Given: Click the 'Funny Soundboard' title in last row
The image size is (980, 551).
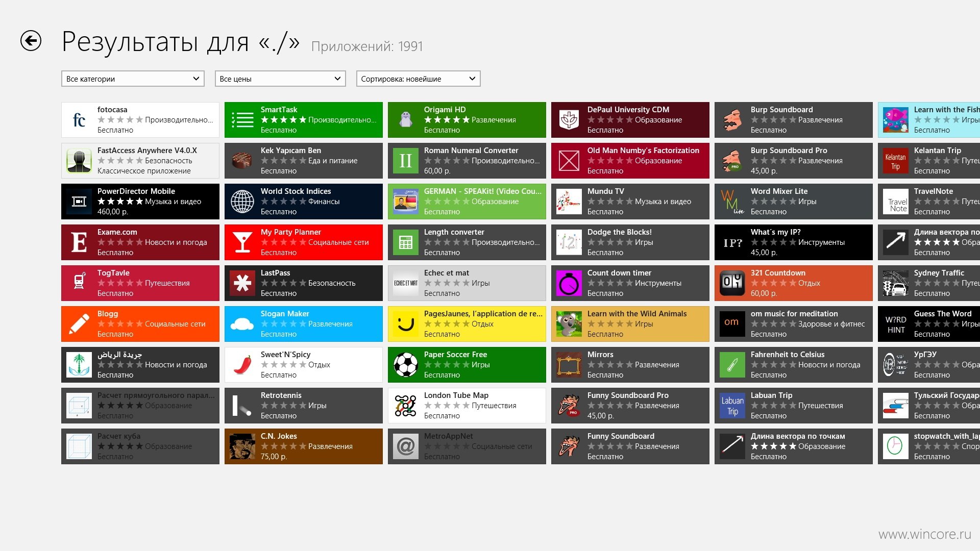Looking at the screenshot, I should [x=621, y=436].
